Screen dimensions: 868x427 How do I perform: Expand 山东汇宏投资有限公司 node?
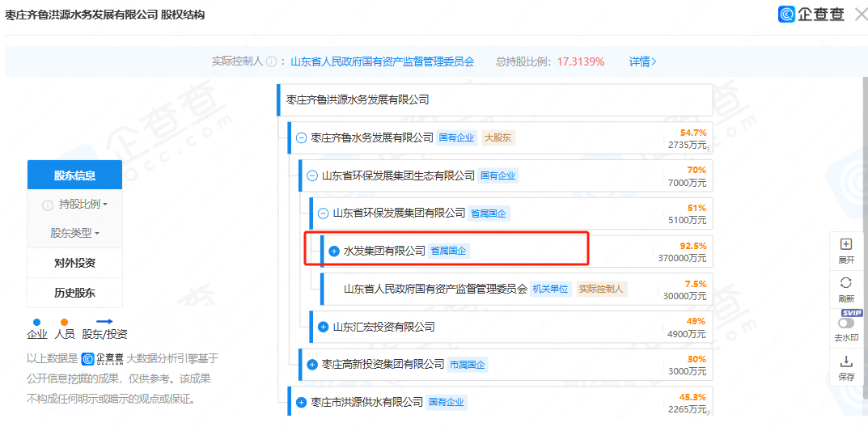[324, 327]
